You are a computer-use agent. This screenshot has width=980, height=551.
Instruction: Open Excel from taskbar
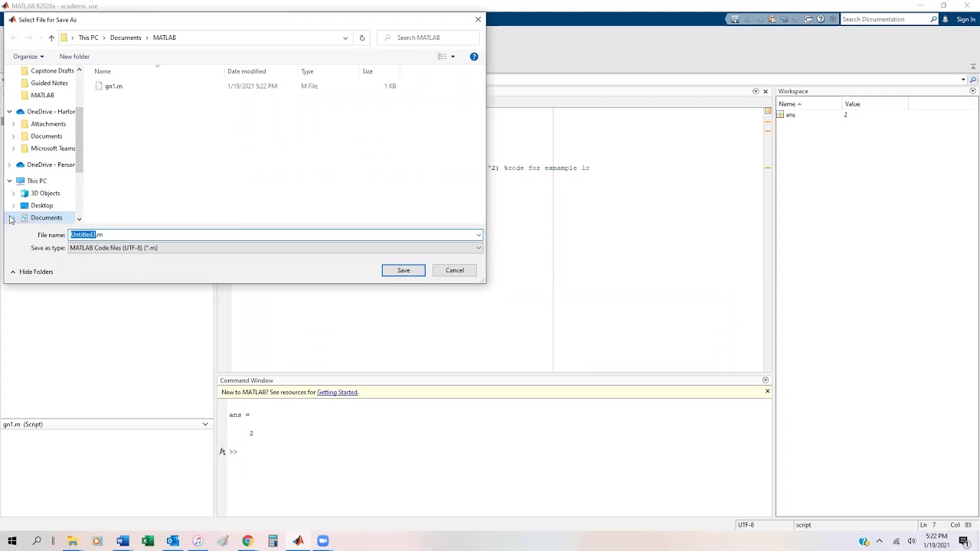[148, 541]
